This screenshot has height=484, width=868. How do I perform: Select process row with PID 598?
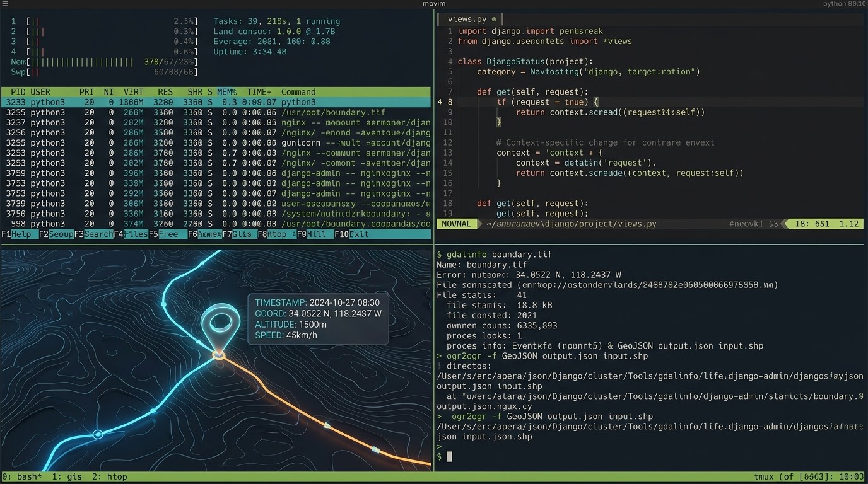[x=216, y=224]
